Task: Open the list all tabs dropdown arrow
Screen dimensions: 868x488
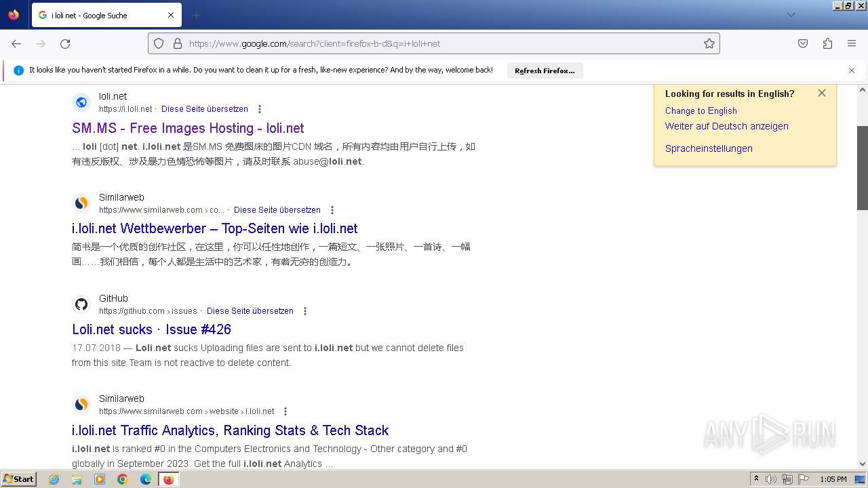Action: (791, 15)
